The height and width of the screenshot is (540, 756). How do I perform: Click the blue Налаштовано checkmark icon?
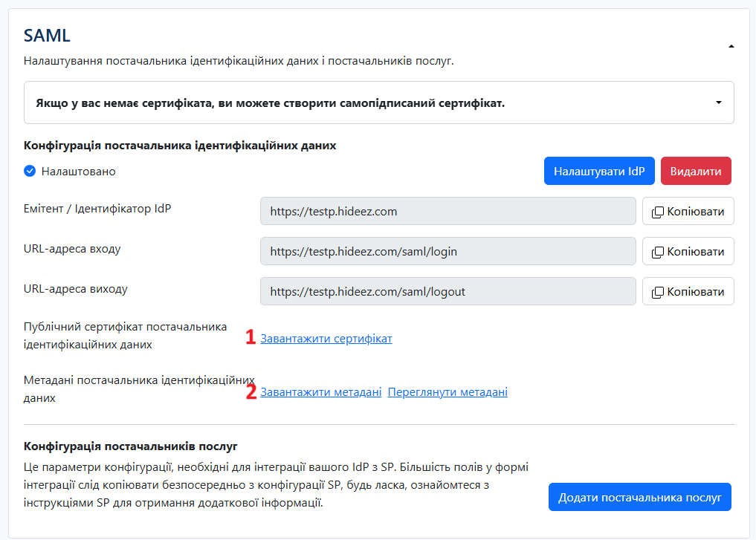(30, 171)
